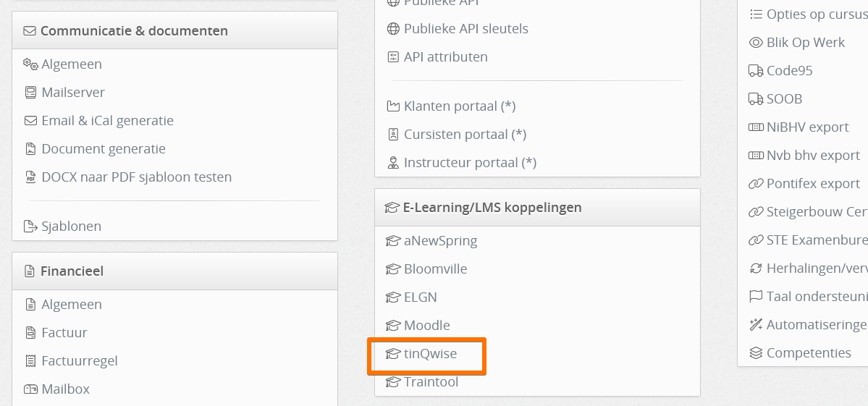Screen dimensions: 868x406
Task: Open Instructeur portaal (*) settings
Action: 470,163
